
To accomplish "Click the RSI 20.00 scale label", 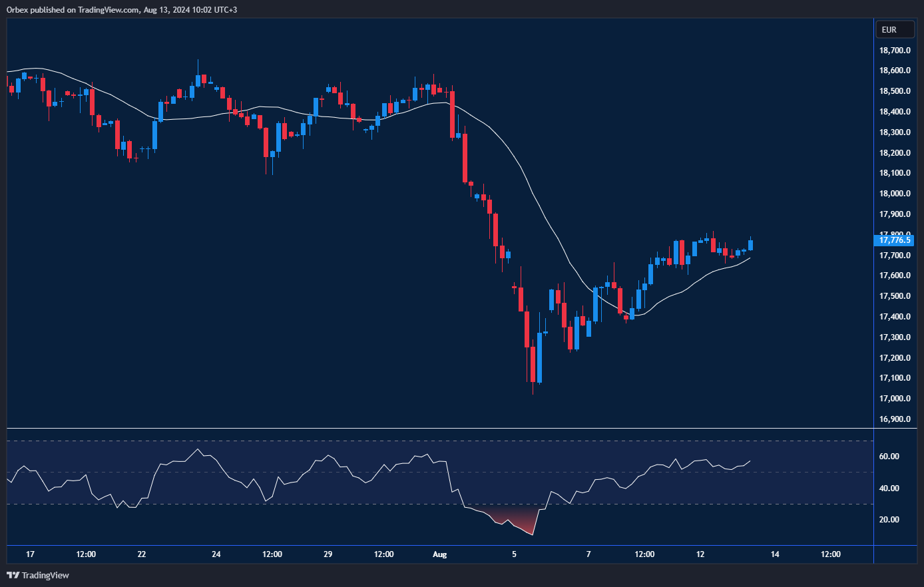I will point(889,520).
